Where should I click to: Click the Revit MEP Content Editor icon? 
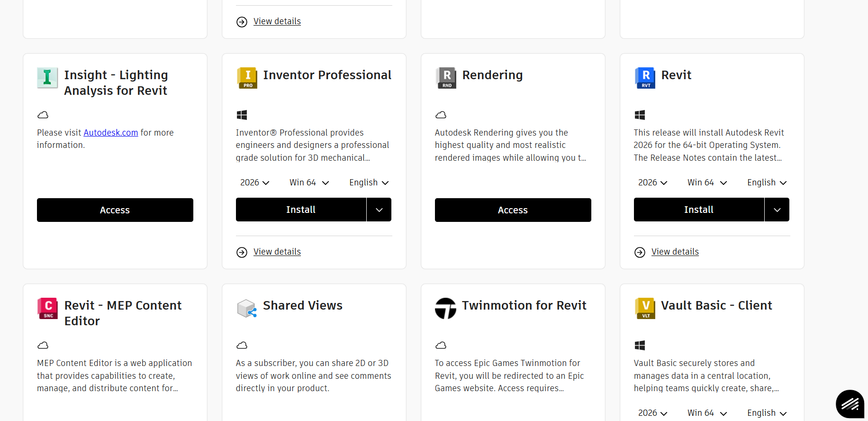(x=47, y=308)
